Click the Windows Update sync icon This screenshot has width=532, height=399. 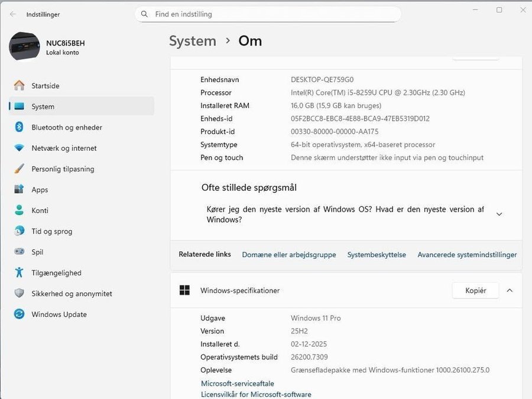pyautogui.click(x=20, y=314)
